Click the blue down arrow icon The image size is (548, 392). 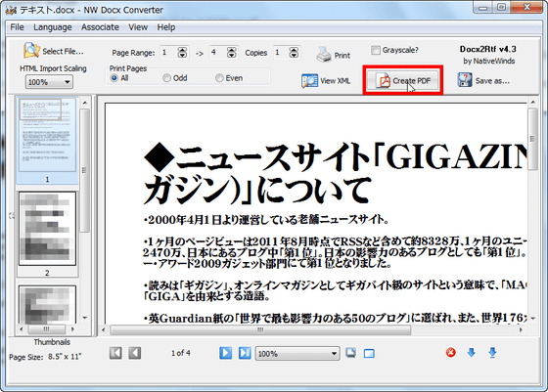pos(471,352)
